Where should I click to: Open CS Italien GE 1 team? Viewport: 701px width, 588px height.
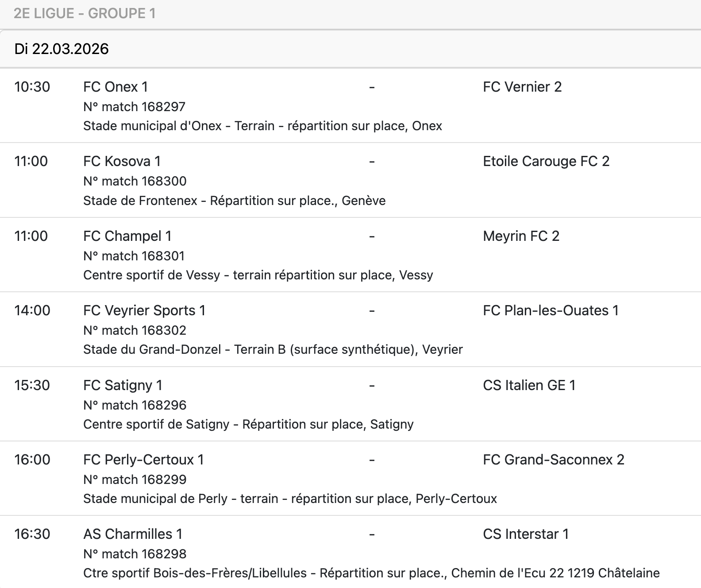(x=529, y=385)
